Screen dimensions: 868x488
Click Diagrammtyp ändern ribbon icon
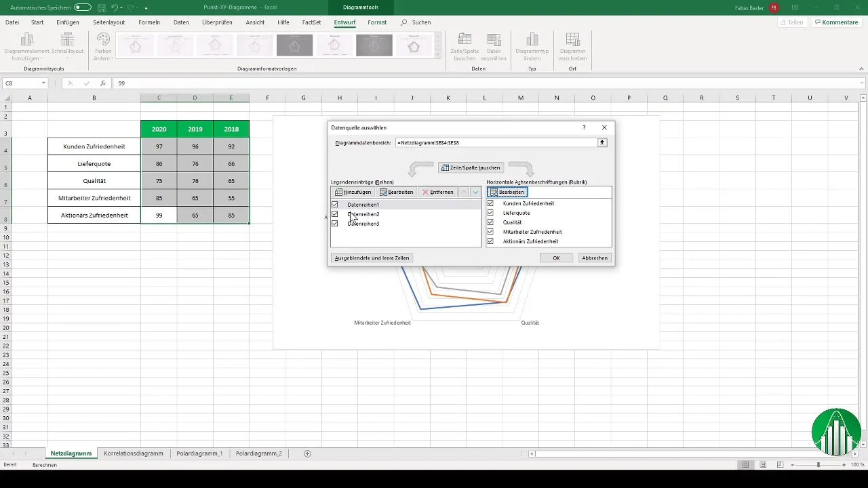tap(532, 47)
